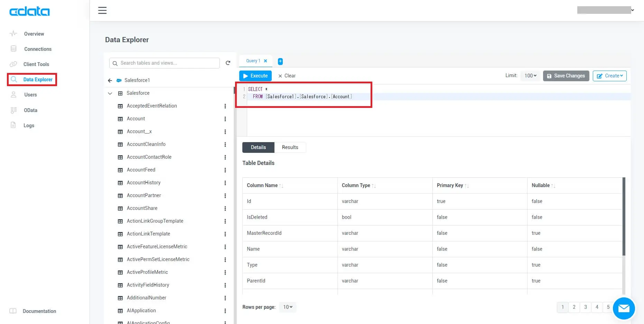Select the AccountHistory table
644x324 pixels.
pos(144,183)
